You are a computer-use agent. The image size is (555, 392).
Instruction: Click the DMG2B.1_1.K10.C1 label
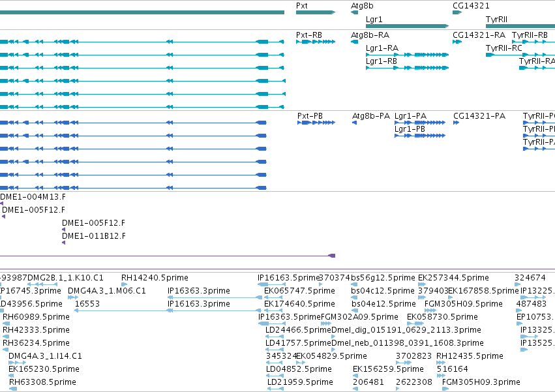click(65, 278)
